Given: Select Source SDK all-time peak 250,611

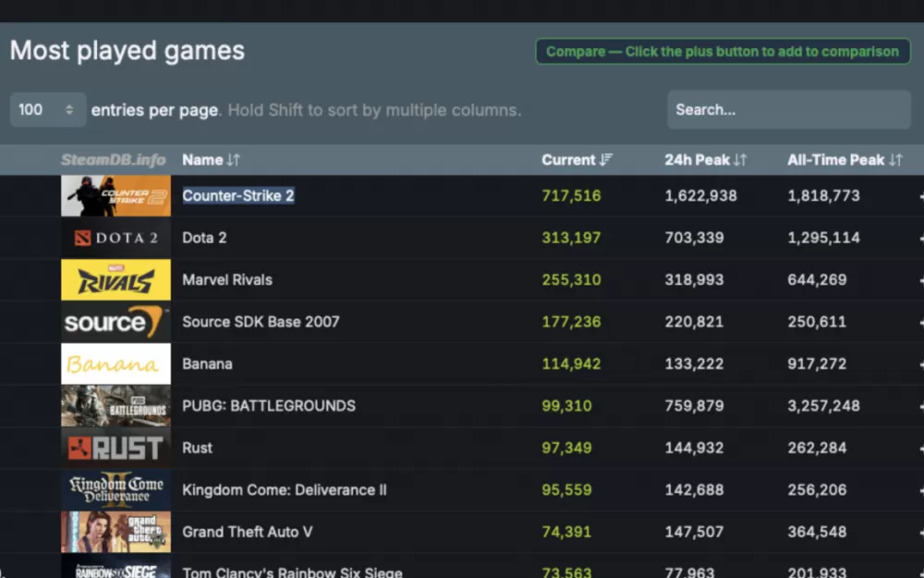Looking at the screenshot, I should [818, 322].
